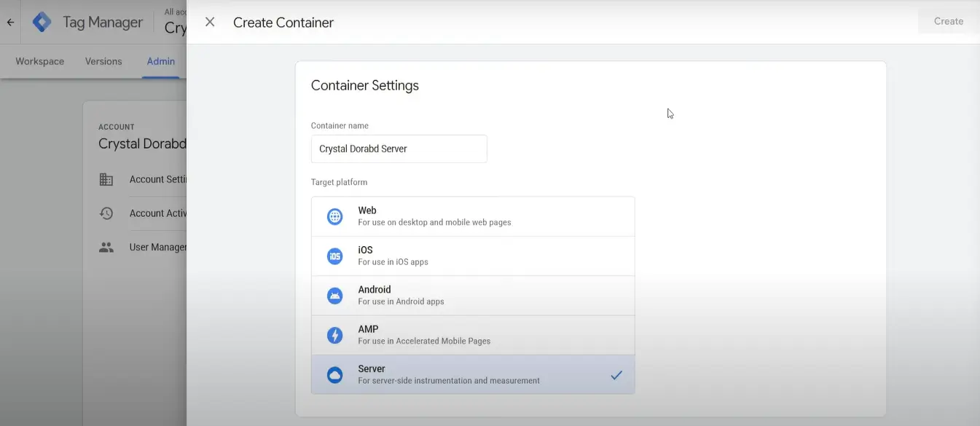
Task: Click the AMP lightning bolt icon
Action: [334, 335]
